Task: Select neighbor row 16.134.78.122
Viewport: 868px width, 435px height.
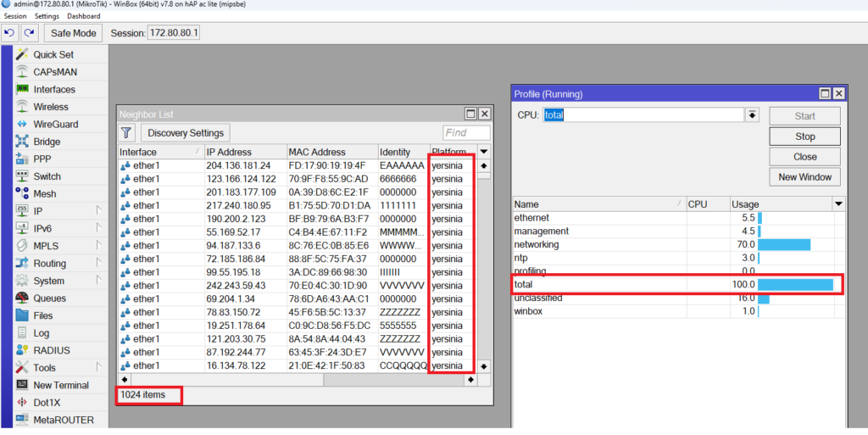Action: tap(298, 365)
